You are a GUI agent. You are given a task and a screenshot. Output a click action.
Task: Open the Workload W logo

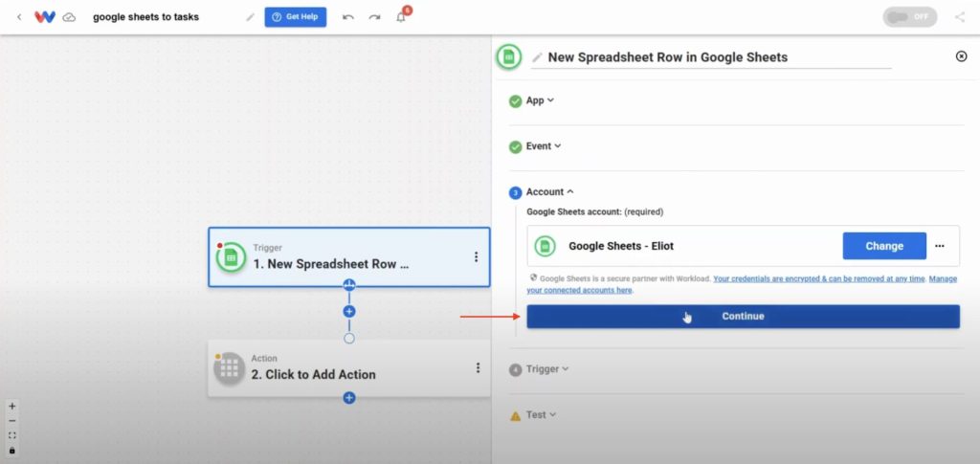[x=45, y=17]
